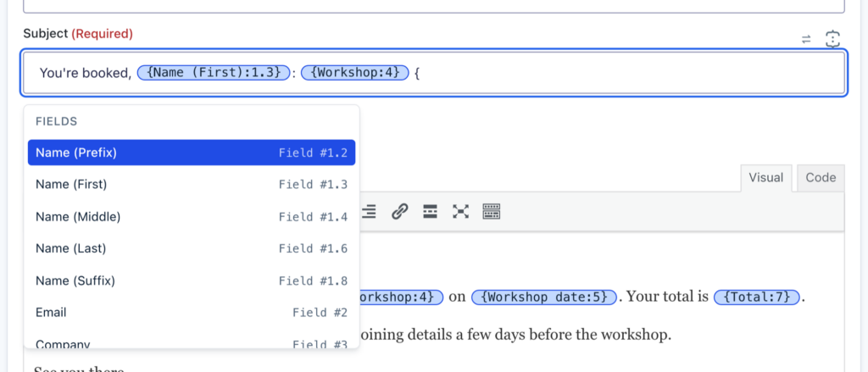The width and height of the screenshot is (868, 372).
Task: Choose Name (Suffix) from the dropdown
Action: [x=192, y=280]
